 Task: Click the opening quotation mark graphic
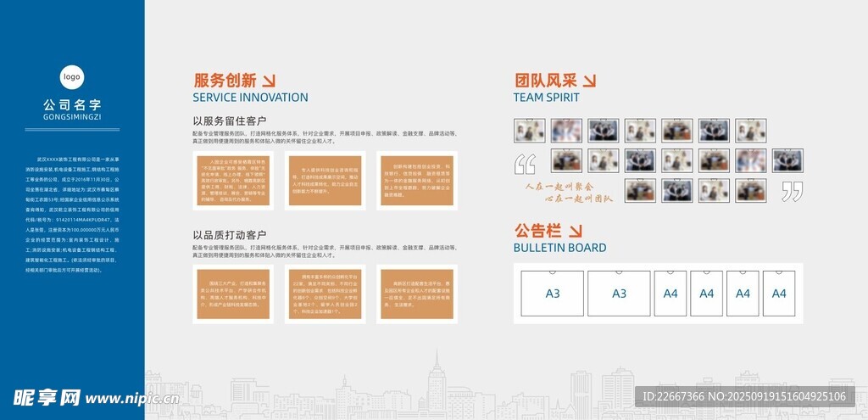(x=526, y=164)
